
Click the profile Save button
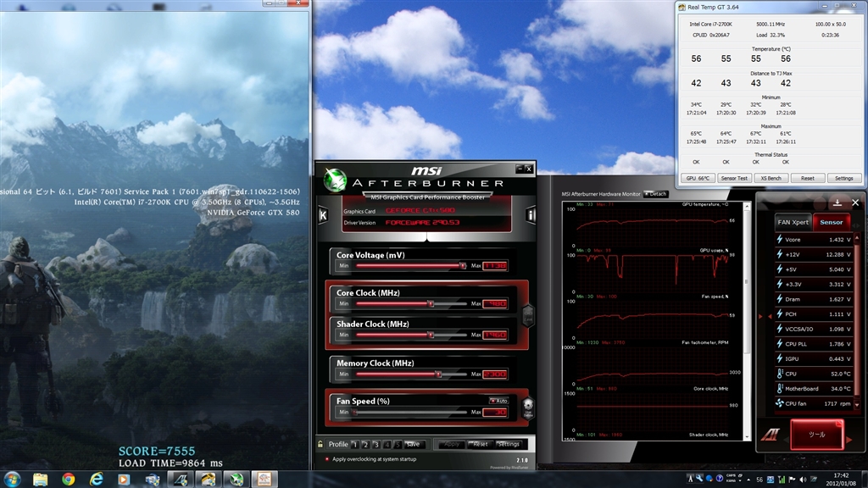pyautogui.click(x=414, y=444)
